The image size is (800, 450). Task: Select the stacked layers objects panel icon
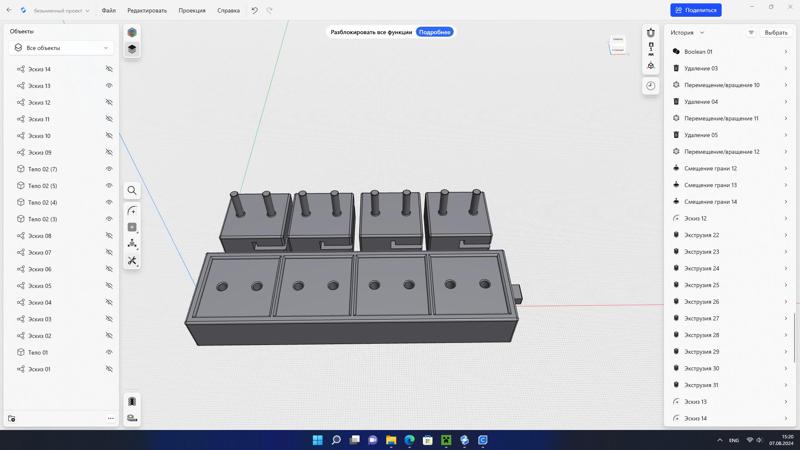point(132,49)
